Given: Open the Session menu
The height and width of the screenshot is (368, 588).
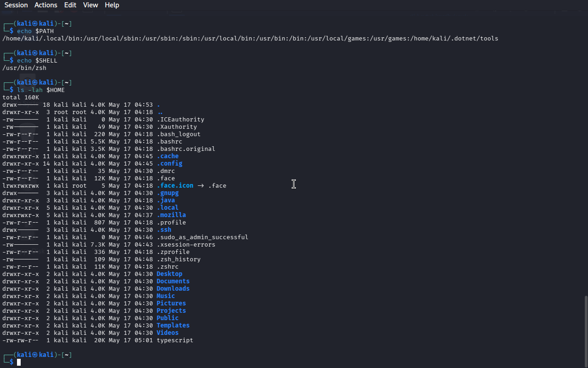Looking at the screenshot, I should coord(16,5).
